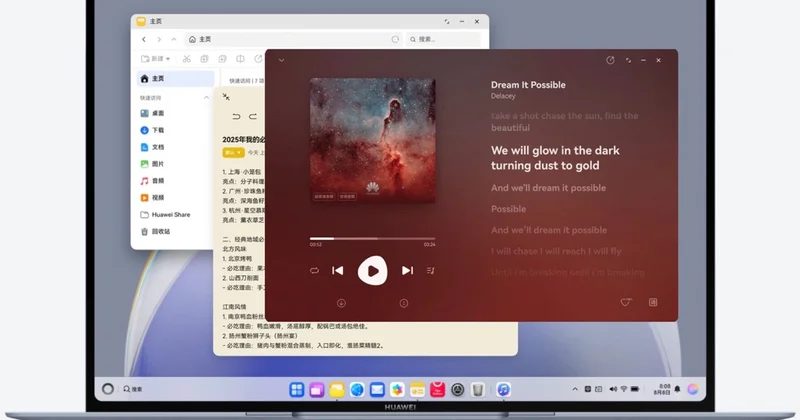Open the Mail app in dock

[377, 390]
